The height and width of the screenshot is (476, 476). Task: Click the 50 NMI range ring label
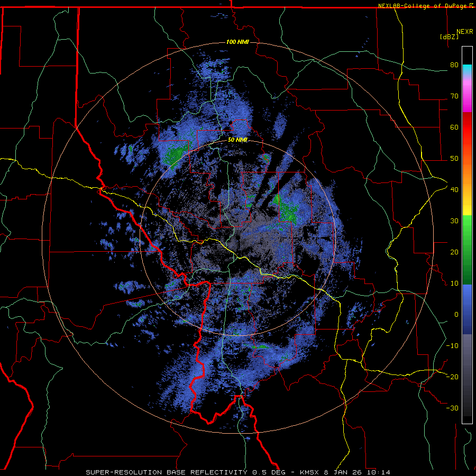coord(237,140)
